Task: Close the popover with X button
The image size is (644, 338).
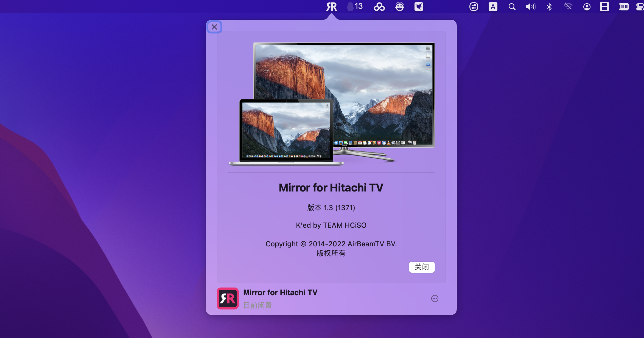Action: [x=214, y=27]
